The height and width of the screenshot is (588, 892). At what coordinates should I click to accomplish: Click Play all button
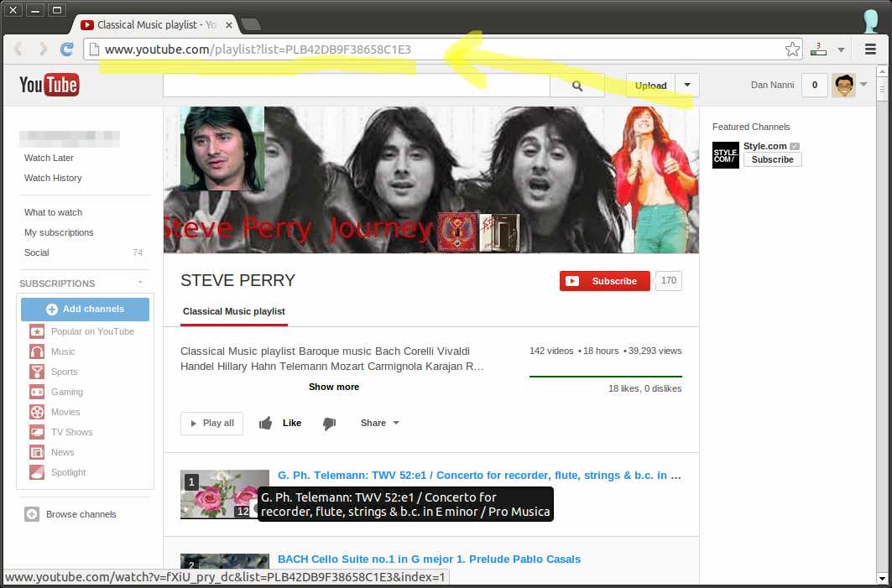(x=211, y=424)
